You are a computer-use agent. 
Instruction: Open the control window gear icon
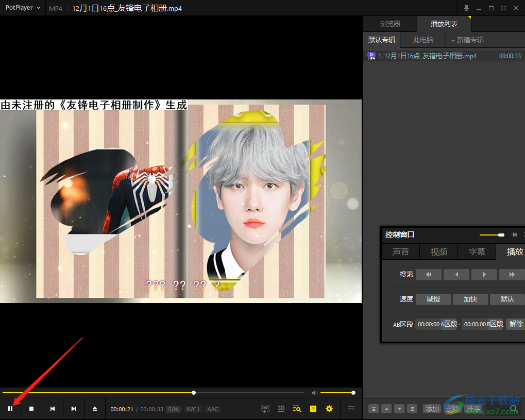pos(329,409)
